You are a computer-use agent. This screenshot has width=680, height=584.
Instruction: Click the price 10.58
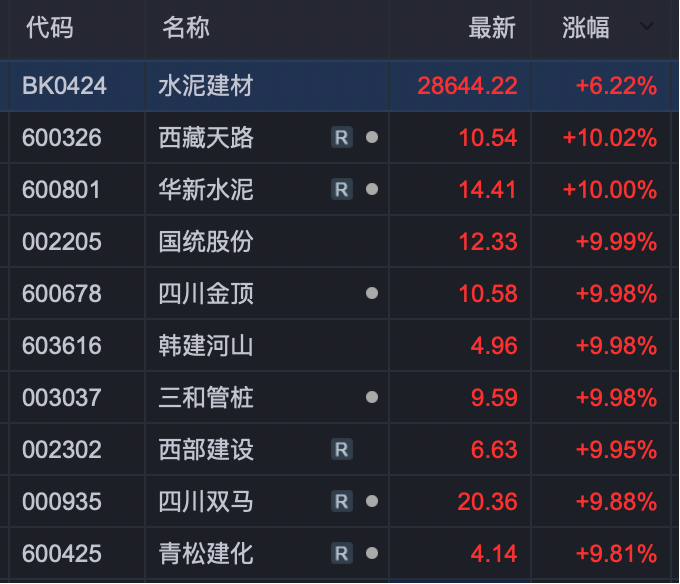488,294
